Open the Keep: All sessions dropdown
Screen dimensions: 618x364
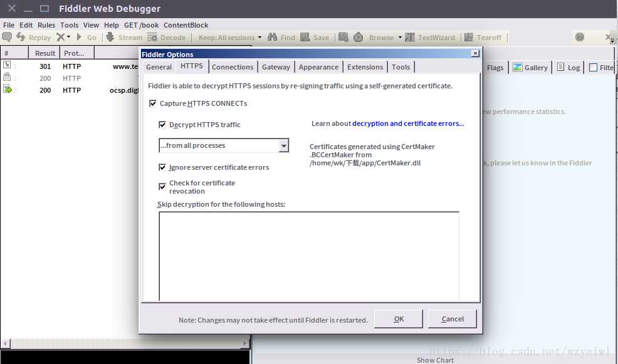tap(230, 38)
